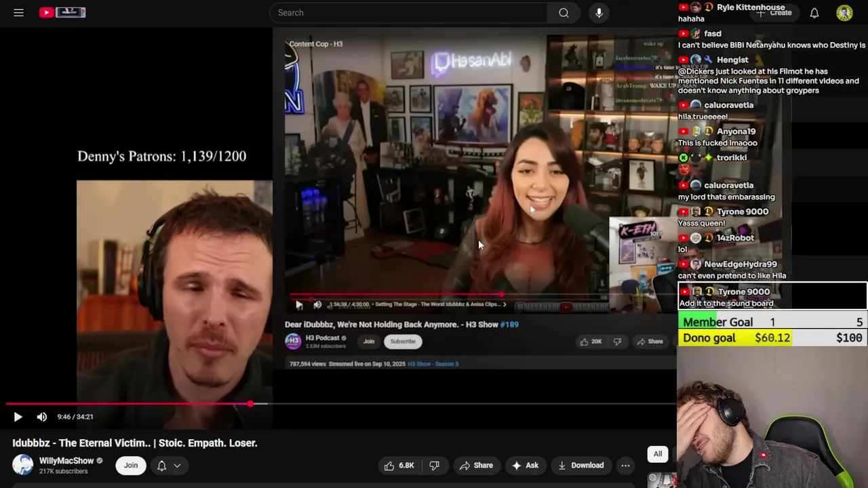This screenshot has height=488, width=868.
Task: Select the All filter chip
Action: click(658, 454)
